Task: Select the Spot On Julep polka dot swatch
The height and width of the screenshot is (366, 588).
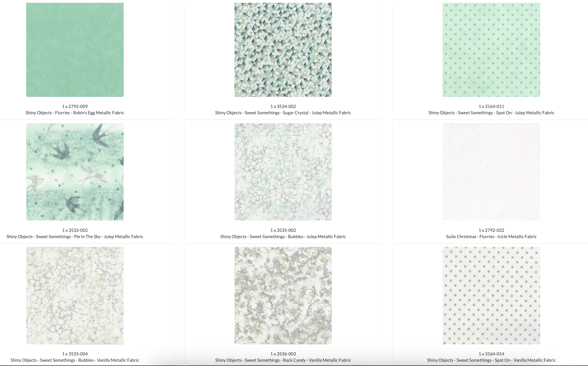Action: click(x=491, y=50)
